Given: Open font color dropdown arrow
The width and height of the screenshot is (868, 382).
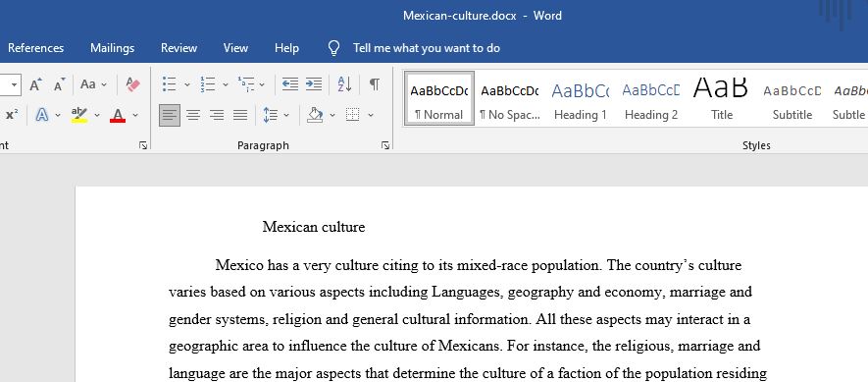Looking at the screenshot, I should (135, 115).
